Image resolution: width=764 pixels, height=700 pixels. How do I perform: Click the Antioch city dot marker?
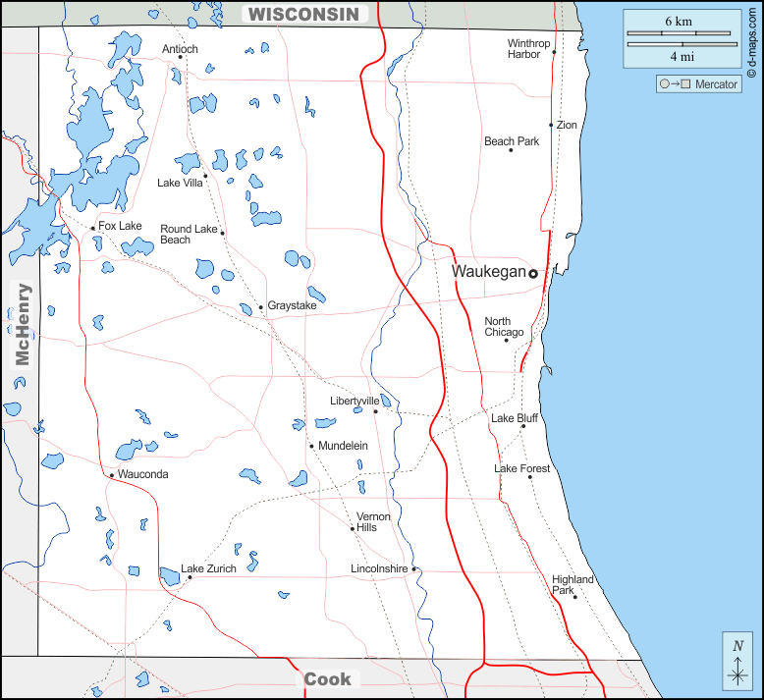181,57
